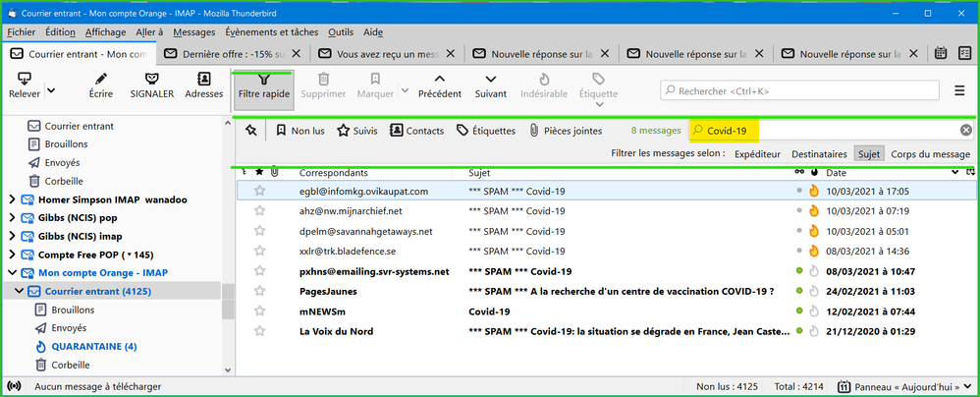Collapse the Mon compte Orange account
This screenshot has width=980, height=397.
coord(12,273)
